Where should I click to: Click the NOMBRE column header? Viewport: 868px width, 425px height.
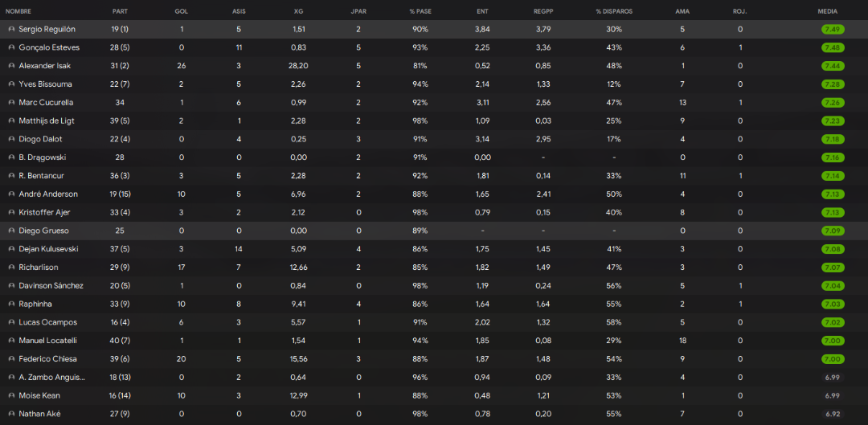[18, 11]
